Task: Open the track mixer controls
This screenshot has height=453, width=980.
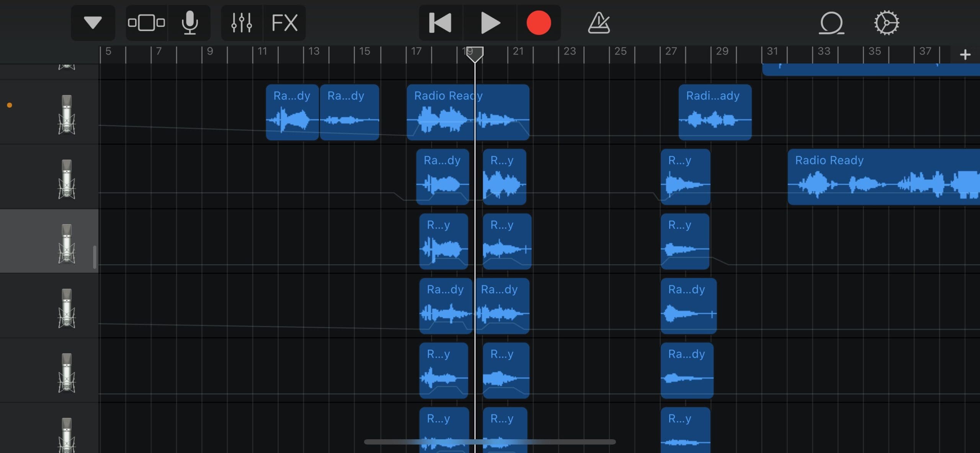Action: click(242, 23)
